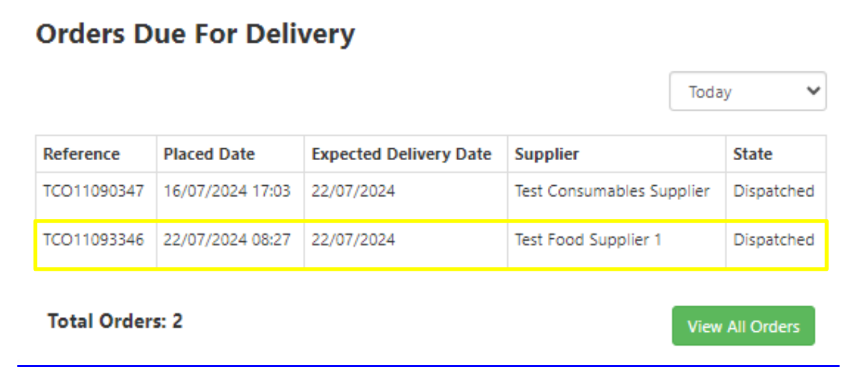Click Test Consumables Supplier cell
Screen dimensions: 852x375
point(612,191)
